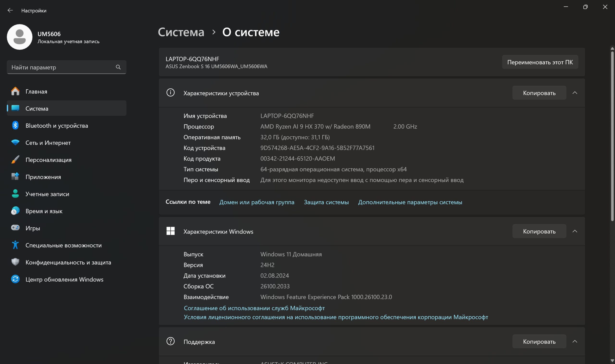The width and height of the screenshot is (615, 364).
Task: Click the Учетные записи person icon
Action: point(15,193)
